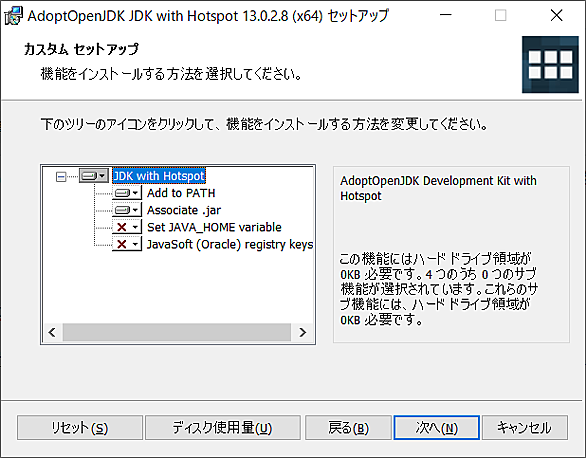The image size is (586, 458).
Task: Click the カスタム セットアップ heading
Action: 81,49
